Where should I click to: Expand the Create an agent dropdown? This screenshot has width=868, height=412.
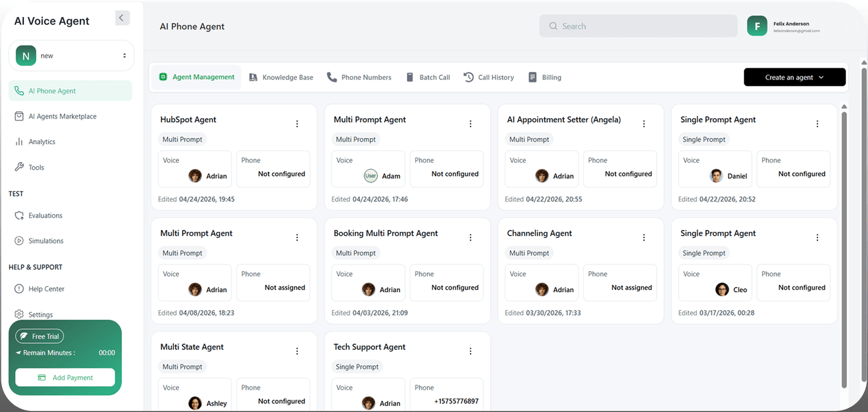795,77
